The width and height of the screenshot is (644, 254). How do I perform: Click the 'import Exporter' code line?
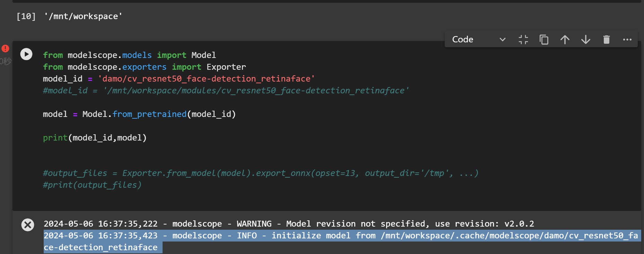(145, 67)
